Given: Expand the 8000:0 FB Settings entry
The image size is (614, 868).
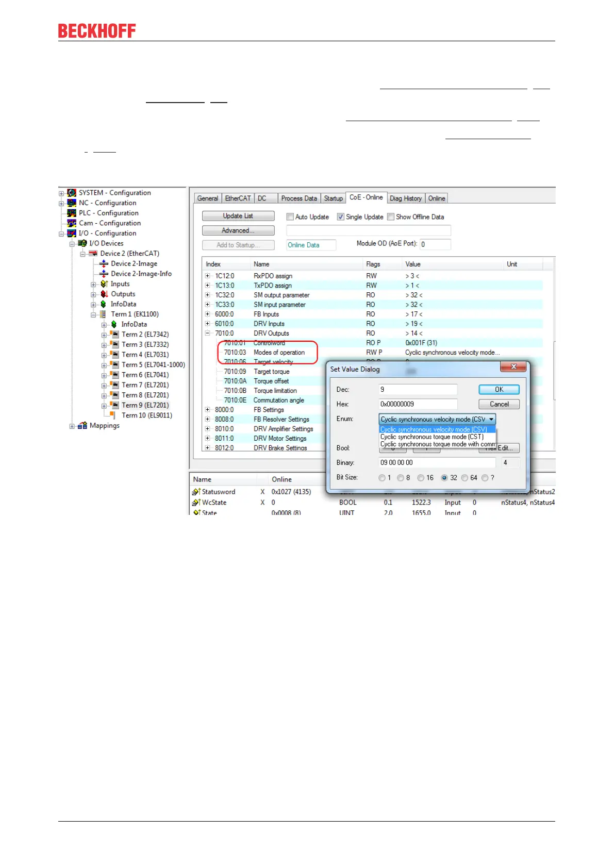Looking at the screenshot, I should (x=208, y=410).
